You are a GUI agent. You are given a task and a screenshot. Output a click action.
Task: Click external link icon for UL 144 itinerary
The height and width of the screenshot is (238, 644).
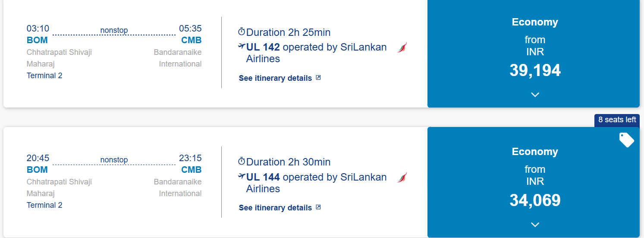tap(318, 207)
